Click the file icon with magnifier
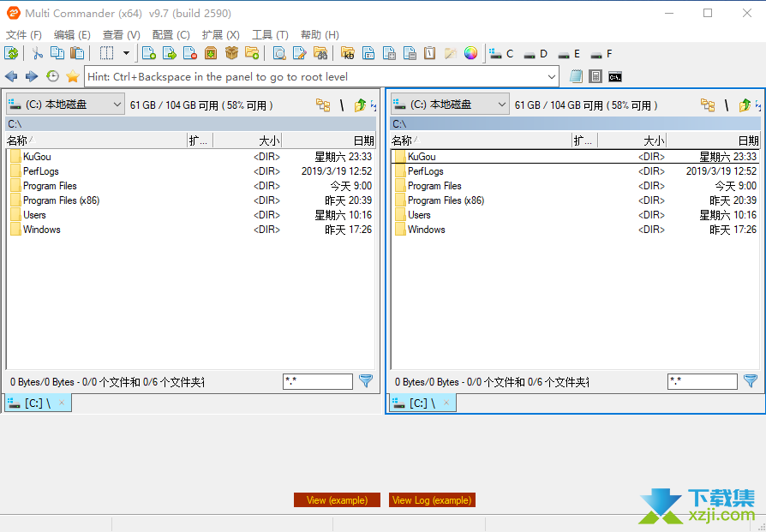 click(x=279, y=53)
